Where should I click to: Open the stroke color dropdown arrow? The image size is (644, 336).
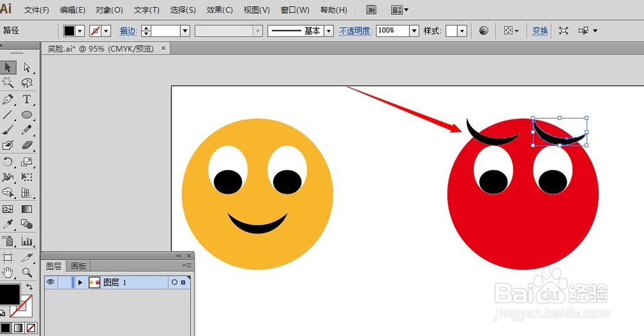(x=106, y=31)
